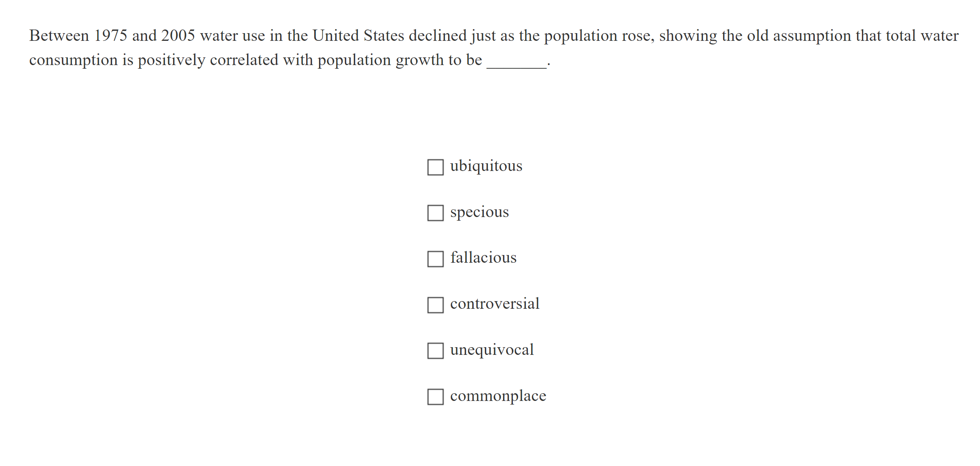Image resolution: width=980 pixels, height=466 pixels.
Task: Click the year 1975 in the passage
Action: click(x=110, y=36)
